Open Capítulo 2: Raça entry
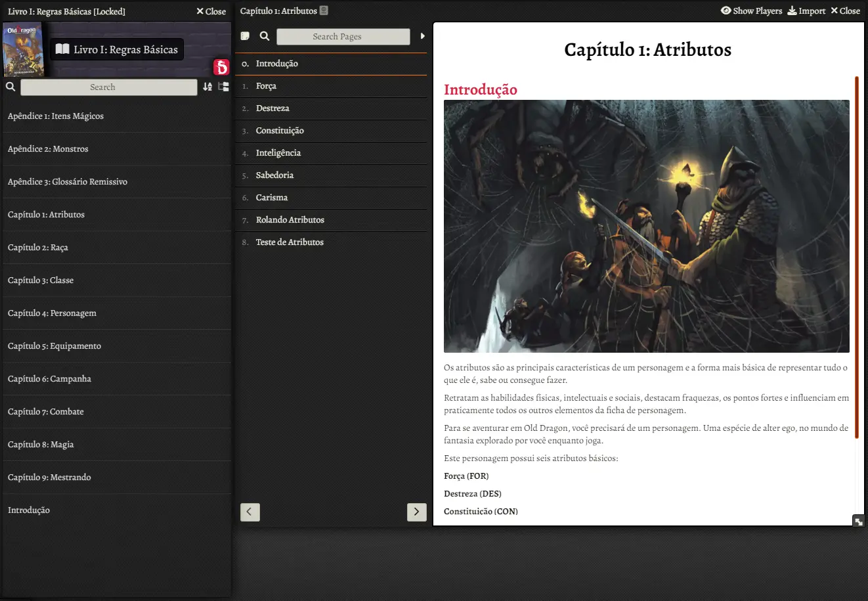Screen dimensions: 868x601 pyautogui.click(x=117, y=248)
